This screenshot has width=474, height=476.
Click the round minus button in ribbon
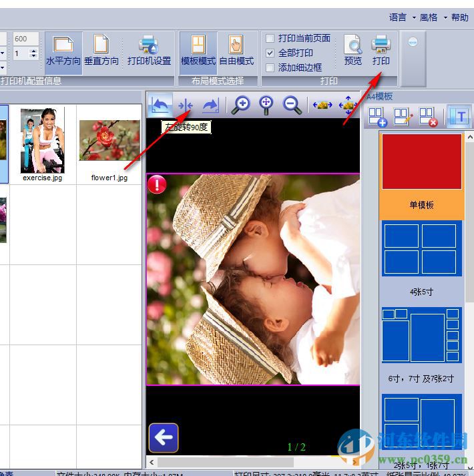click(413, 41)
